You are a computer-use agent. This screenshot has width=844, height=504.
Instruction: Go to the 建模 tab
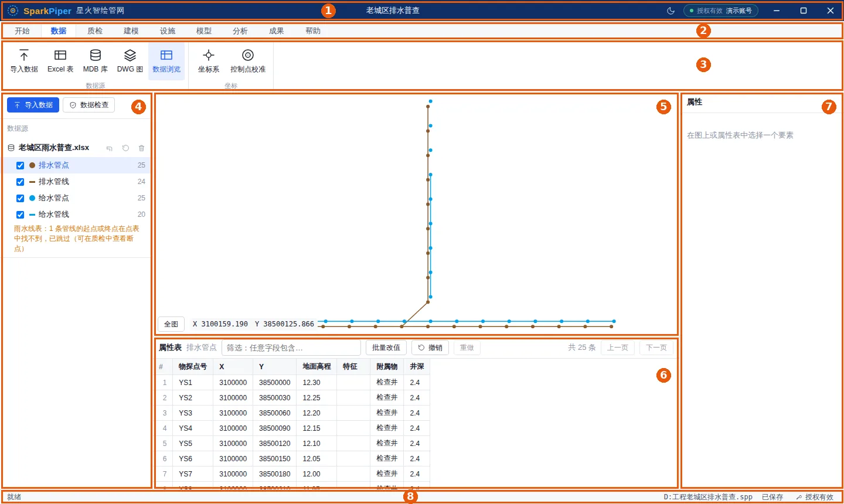tap(131, 31)
